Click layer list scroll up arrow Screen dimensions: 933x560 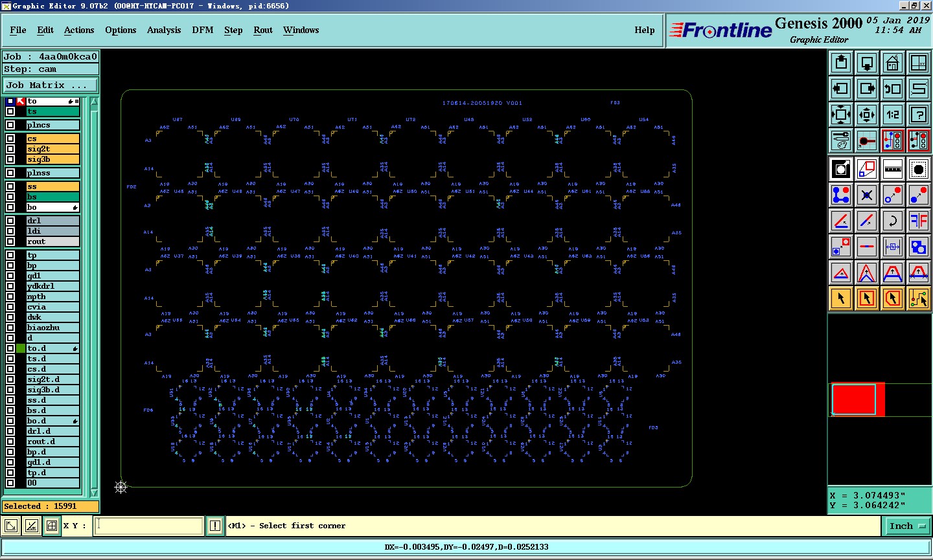coord(94,102)
